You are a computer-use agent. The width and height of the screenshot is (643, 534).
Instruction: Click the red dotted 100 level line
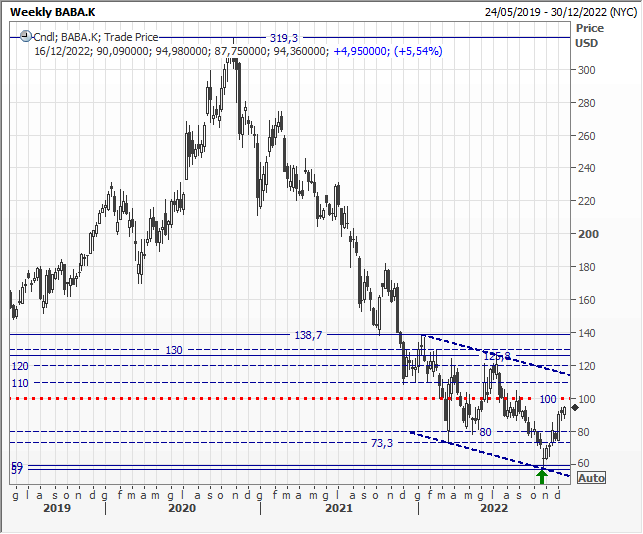(300, 399)
